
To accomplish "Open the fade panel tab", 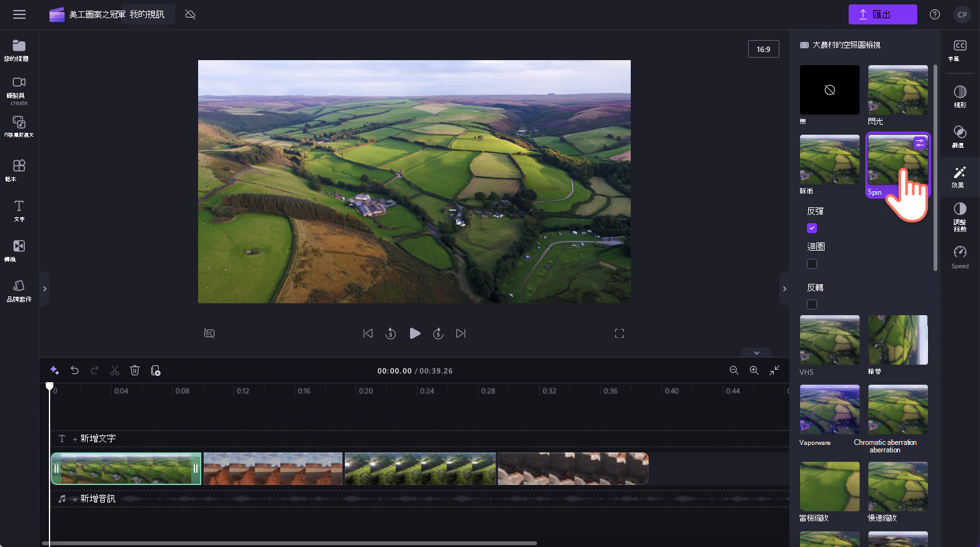I will pyautogui.click(x=960, y=96).
